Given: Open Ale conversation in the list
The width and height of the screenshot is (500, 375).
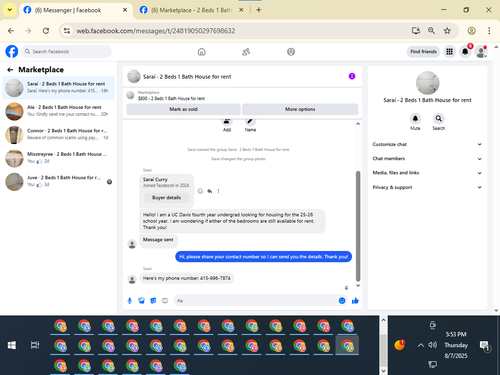Looking at the screenshot, I should [59, 111].
